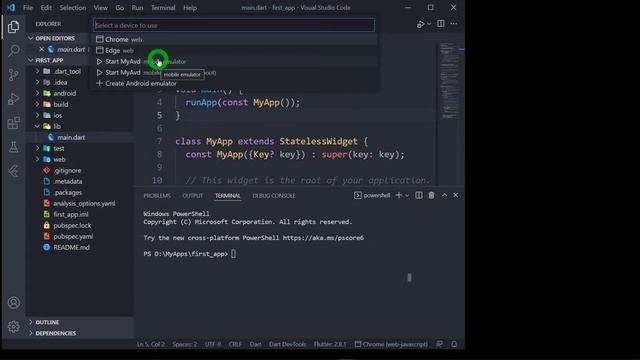Open the Selection menu
The image size is (640, 360).
point(73,8)
